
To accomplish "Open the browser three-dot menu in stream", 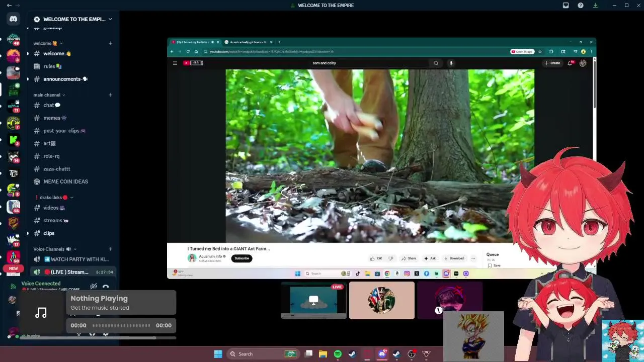I will pyautogui.click(x=591, y=51).
